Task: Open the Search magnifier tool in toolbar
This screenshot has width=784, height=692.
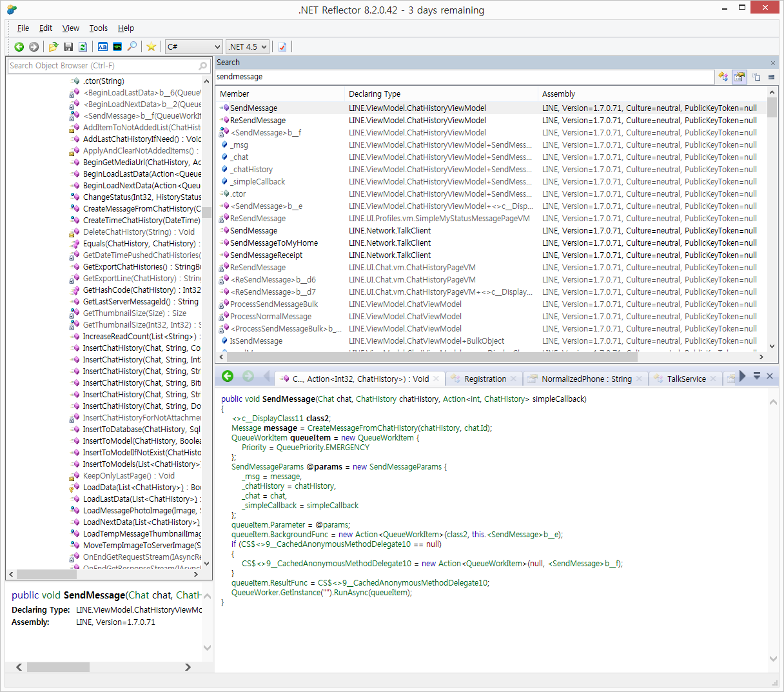Action: [132, 46]
